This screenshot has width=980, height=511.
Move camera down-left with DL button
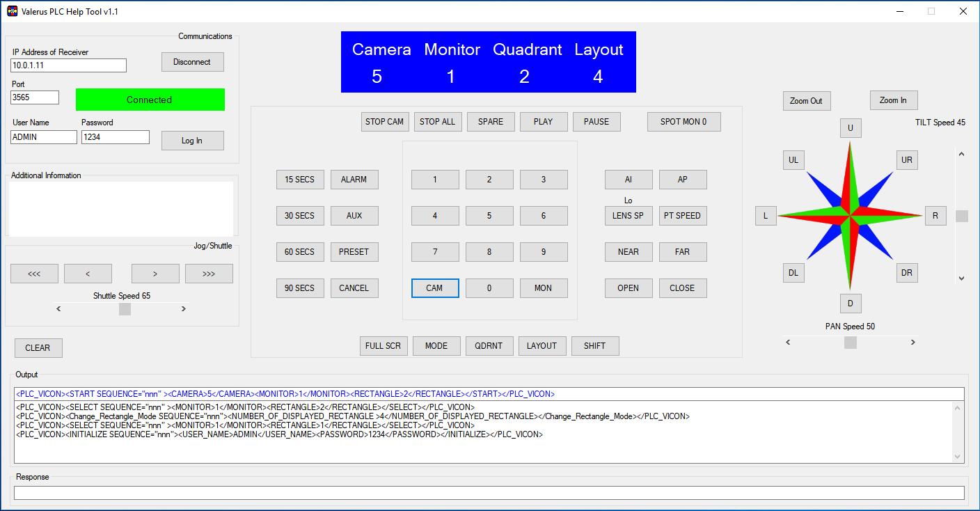coord(793,273)
